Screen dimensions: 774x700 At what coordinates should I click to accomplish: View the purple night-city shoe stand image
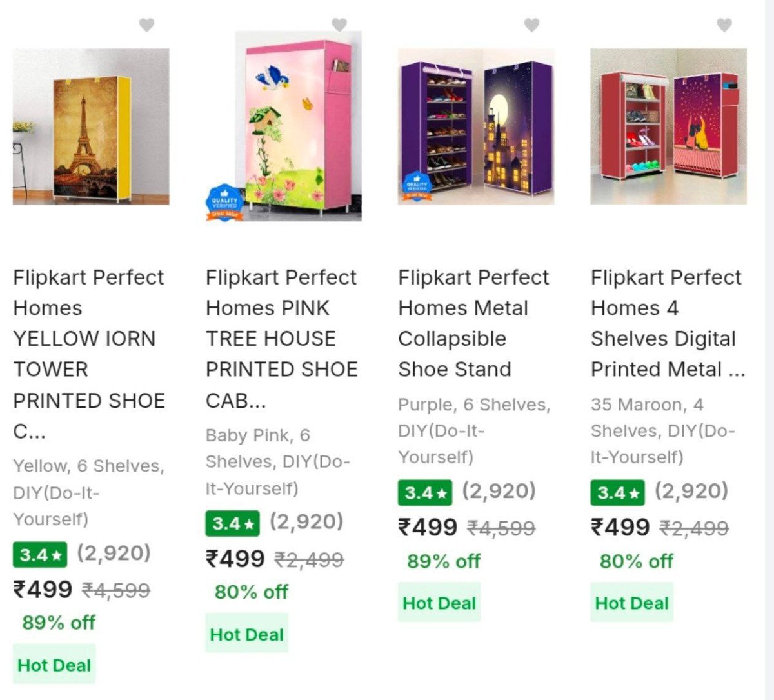pos(476,126)
